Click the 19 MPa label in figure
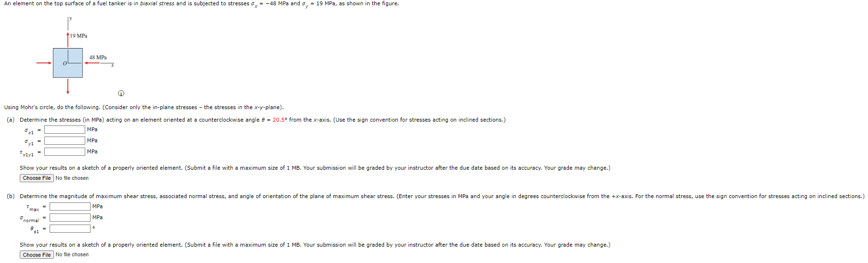This screenshot has height=263, width=868. click(x=79, y=36)
